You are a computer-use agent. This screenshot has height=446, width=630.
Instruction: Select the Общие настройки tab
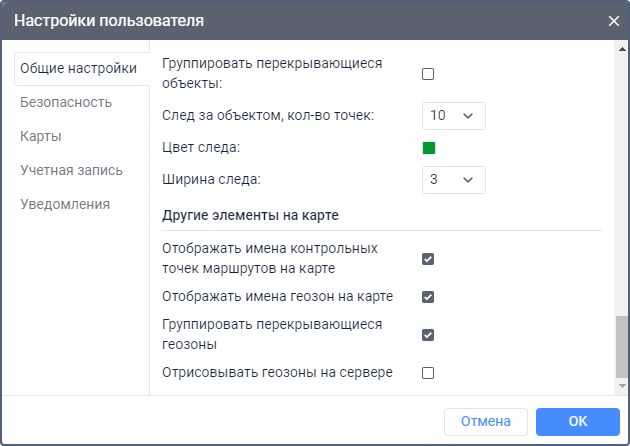point(78,69)
